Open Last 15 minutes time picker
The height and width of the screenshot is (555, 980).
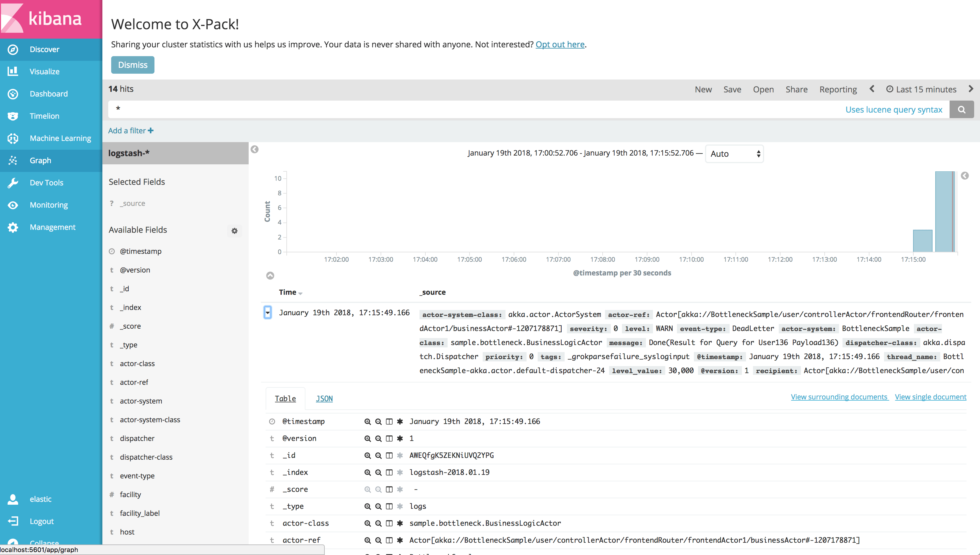tap(921, 89)
